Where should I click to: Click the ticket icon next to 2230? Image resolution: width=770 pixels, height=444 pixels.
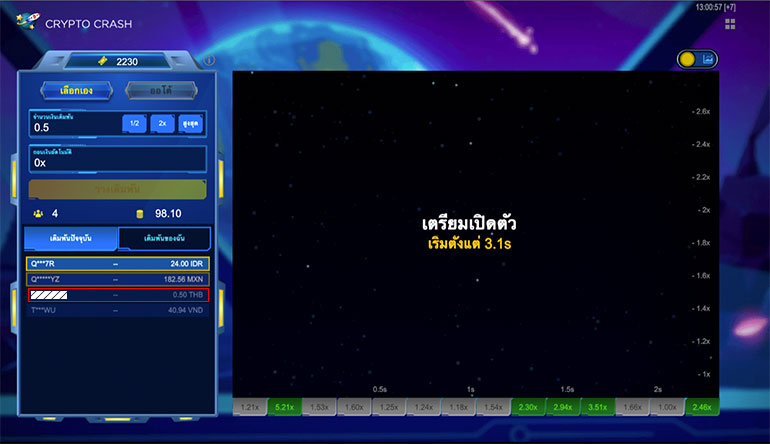103,61
